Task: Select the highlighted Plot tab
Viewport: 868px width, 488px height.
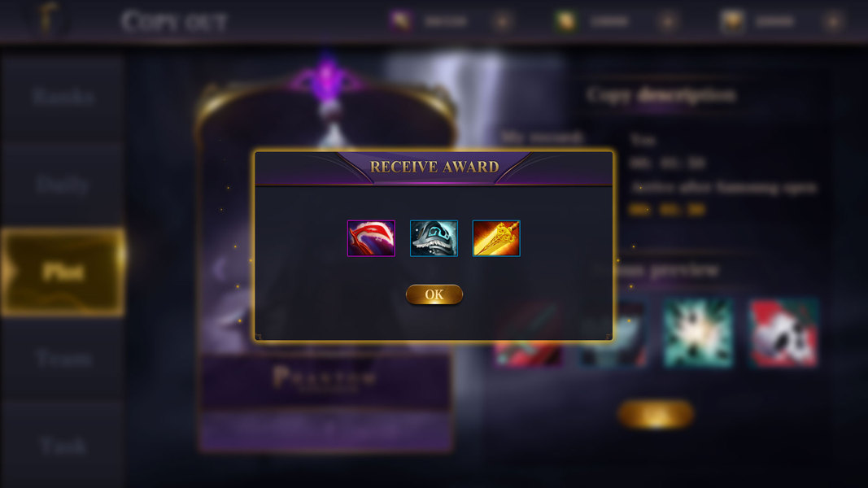Action: coord(63,272)
